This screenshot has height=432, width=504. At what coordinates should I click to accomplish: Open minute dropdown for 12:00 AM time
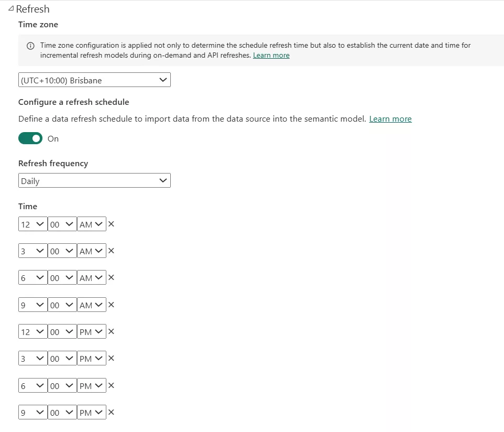tap(62, 224)
